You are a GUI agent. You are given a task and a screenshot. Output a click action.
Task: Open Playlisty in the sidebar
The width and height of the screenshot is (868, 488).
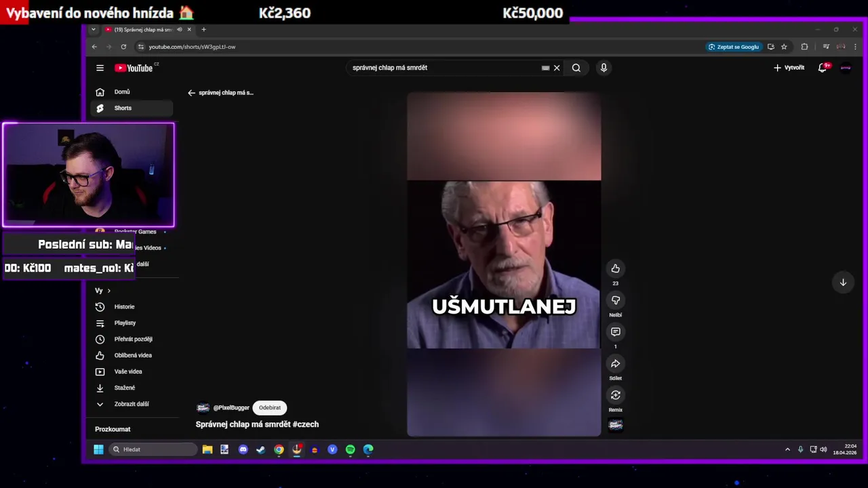132,323
